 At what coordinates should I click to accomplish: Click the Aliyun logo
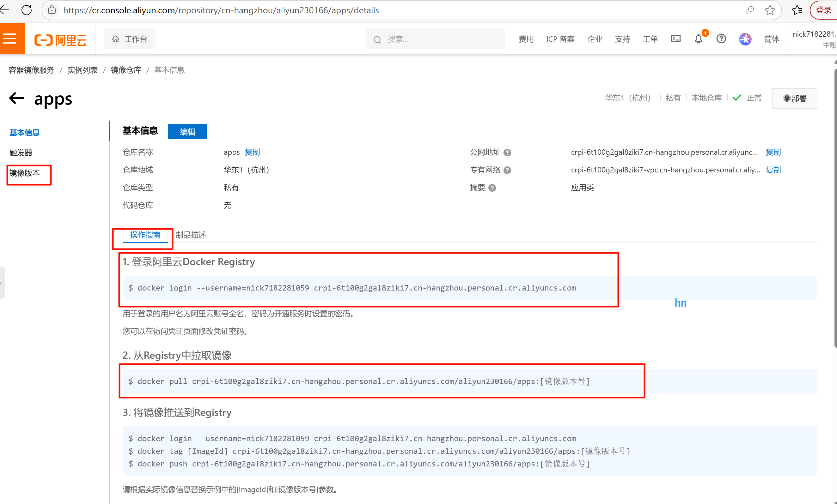60,40
